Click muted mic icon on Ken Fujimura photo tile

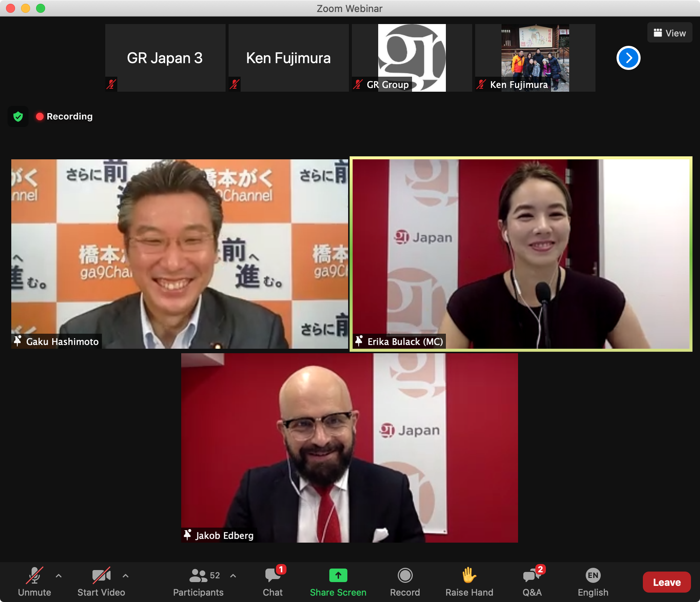[x=481, y=85]
